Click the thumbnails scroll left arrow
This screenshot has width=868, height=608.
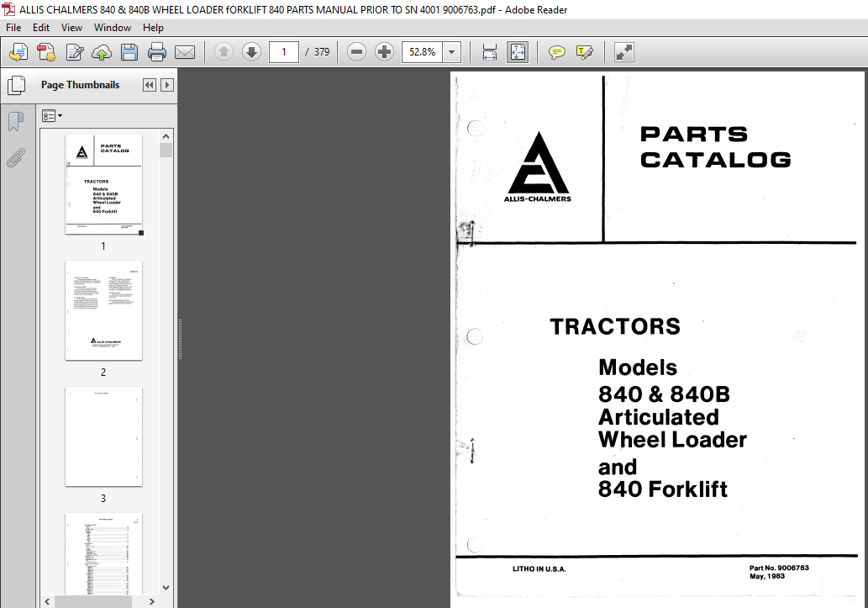[x=47, y=601]
